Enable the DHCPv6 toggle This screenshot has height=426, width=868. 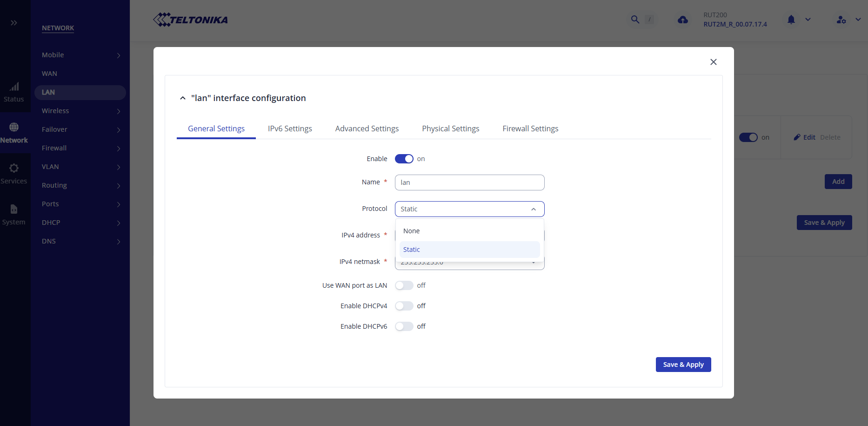point(404,326)
